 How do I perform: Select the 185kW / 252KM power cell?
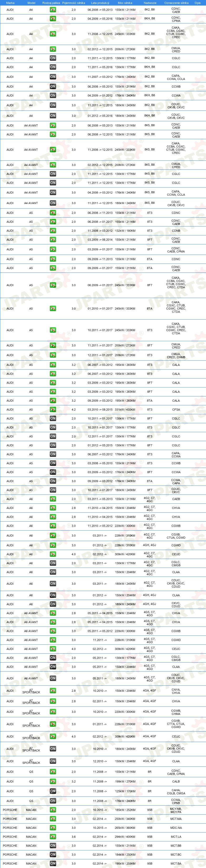coord(125,810)
